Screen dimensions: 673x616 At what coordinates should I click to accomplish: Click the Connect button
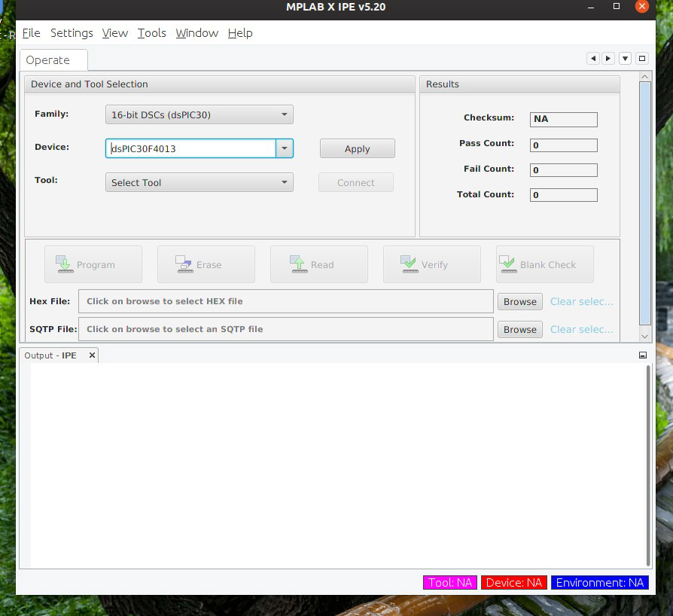coord(356,182)
